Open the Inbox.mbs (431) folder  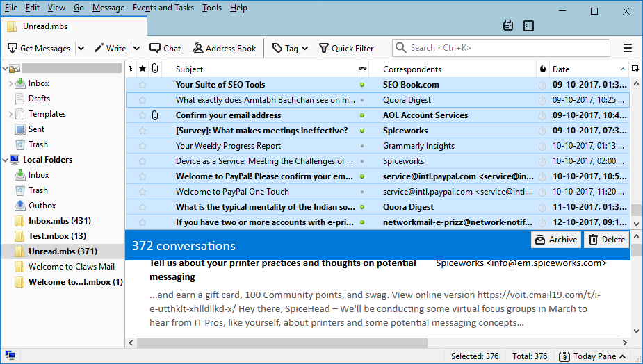60,221
